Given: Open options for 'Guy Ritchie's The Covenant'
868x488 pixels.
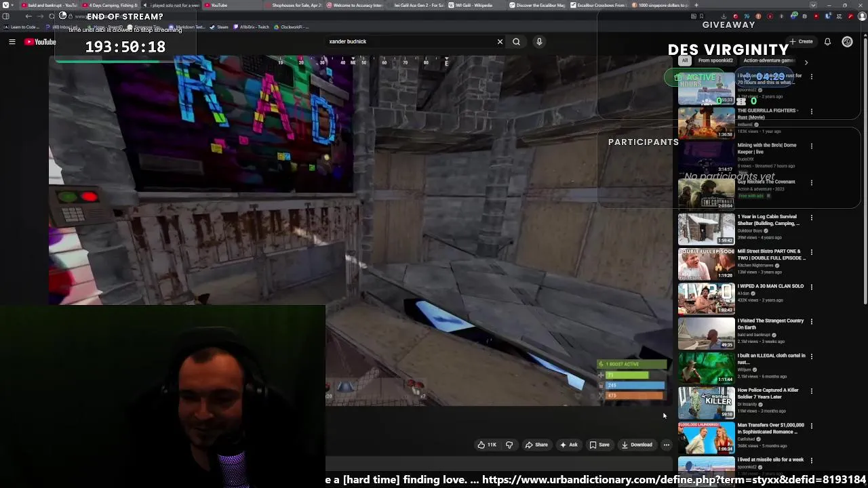Looking at the screenshot, I should 812,182.
